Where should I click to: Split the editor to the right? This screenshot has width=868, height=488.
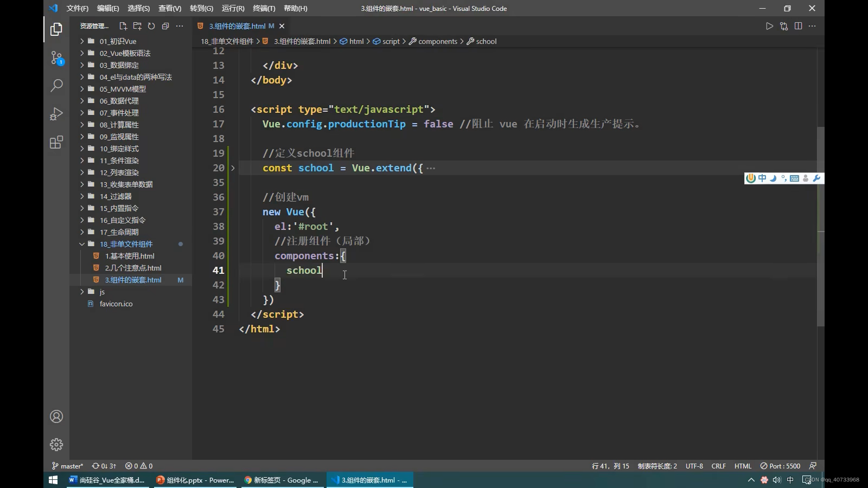[x=798, y=26]
